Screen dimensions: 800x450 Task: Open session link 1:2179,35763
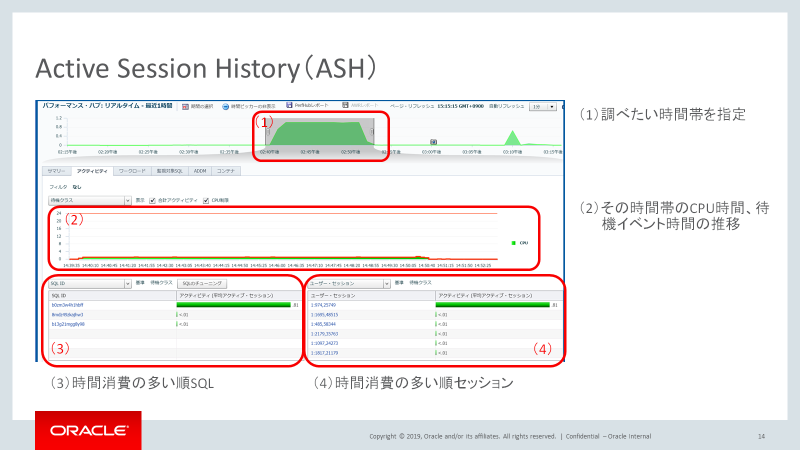click(x=324, y=334)
